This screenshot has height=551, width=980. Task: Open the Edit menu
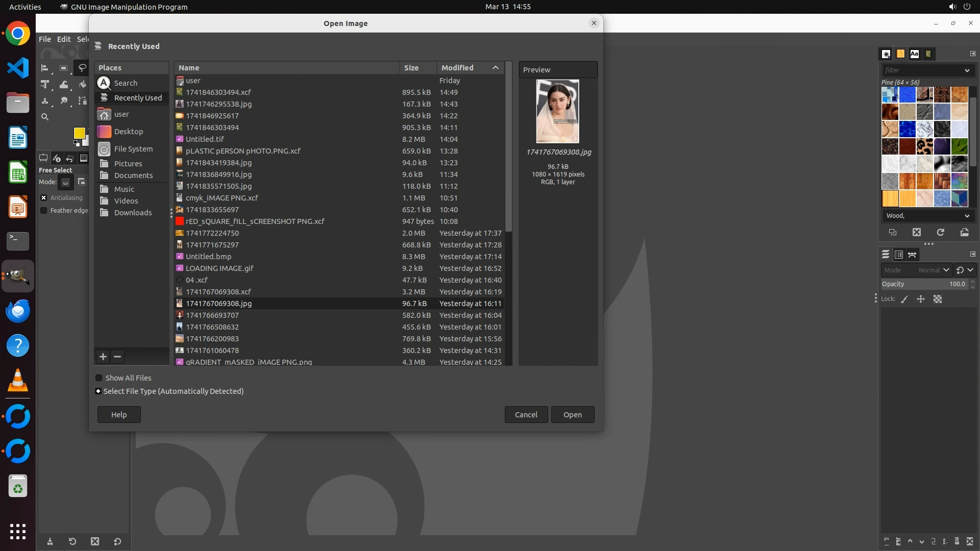[x=64, y=39]
